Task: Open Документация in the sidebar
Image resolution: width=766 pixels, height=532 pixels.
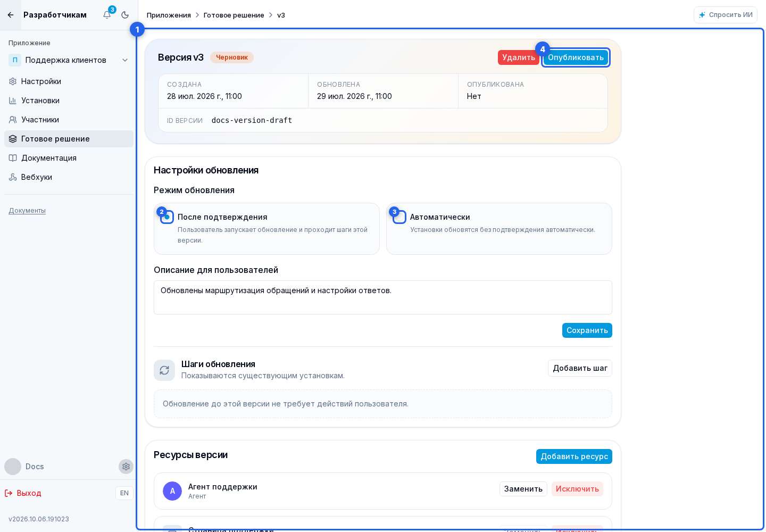Action: (x=69, y=158)
